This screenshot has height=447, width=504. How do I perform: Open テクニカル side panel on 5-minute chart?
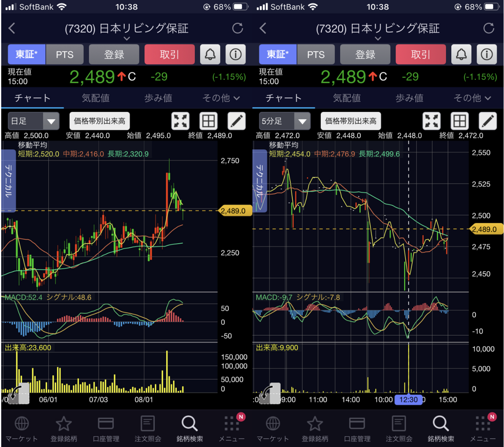click(x=260, y=181)
